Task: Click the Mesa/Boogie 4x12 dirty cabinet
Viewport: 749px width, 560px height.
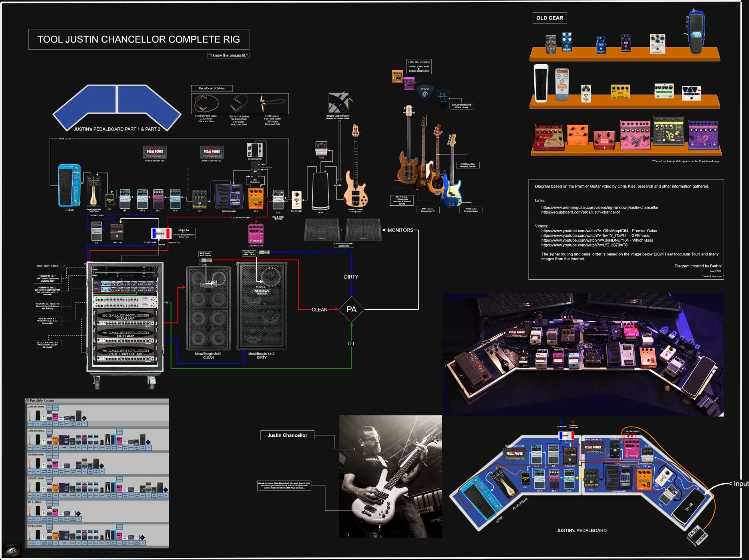Action: [262, 306]
